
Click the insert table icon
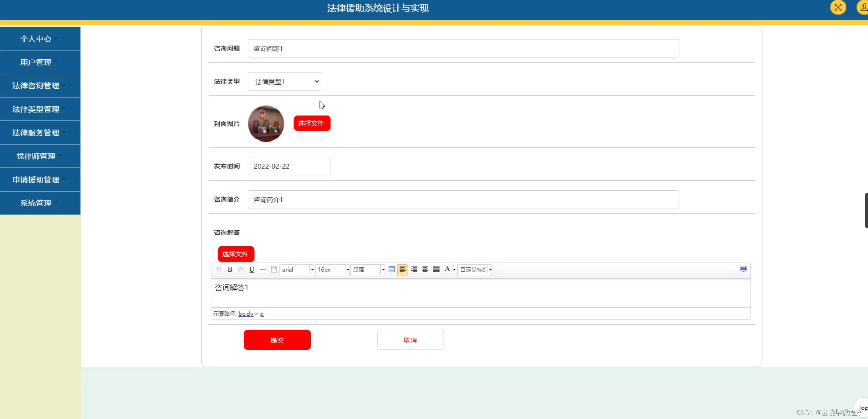point(392,270)
